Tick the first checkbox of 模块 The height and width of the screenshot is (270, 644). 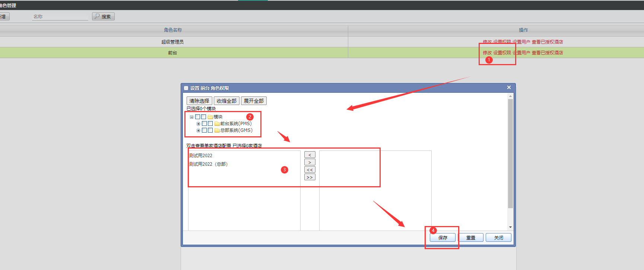pos(198,117)
